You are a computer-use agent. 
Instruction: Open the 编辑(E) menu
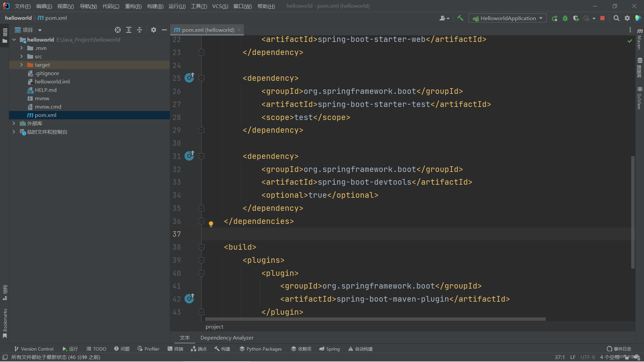point(44,6)
